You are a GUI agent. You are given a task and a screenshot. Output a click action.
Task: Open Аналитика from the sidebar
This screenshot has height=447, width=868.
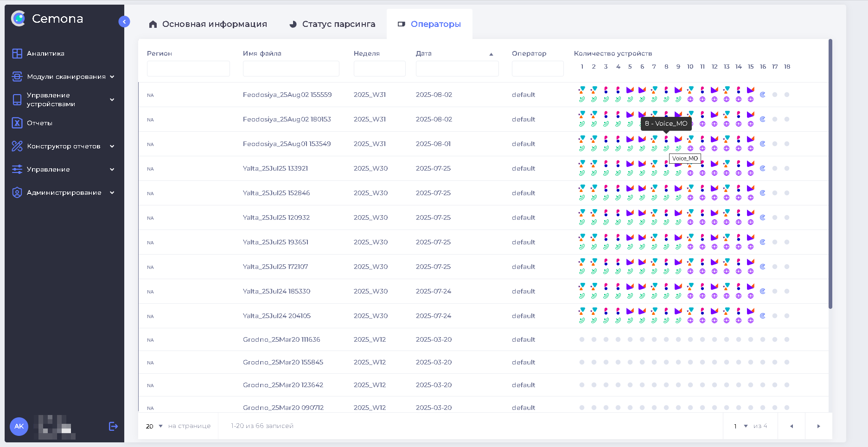pos(45,53)
